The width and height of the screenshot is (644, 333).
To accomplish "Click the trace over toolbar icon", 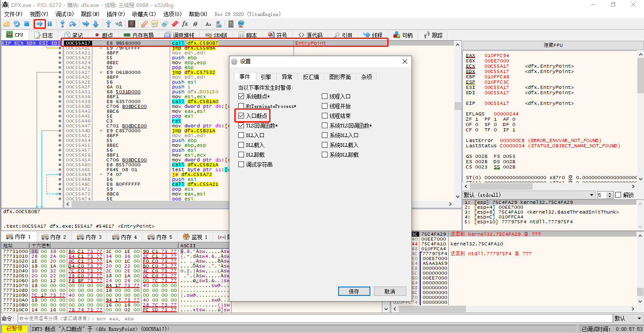I will pos(95,24).
